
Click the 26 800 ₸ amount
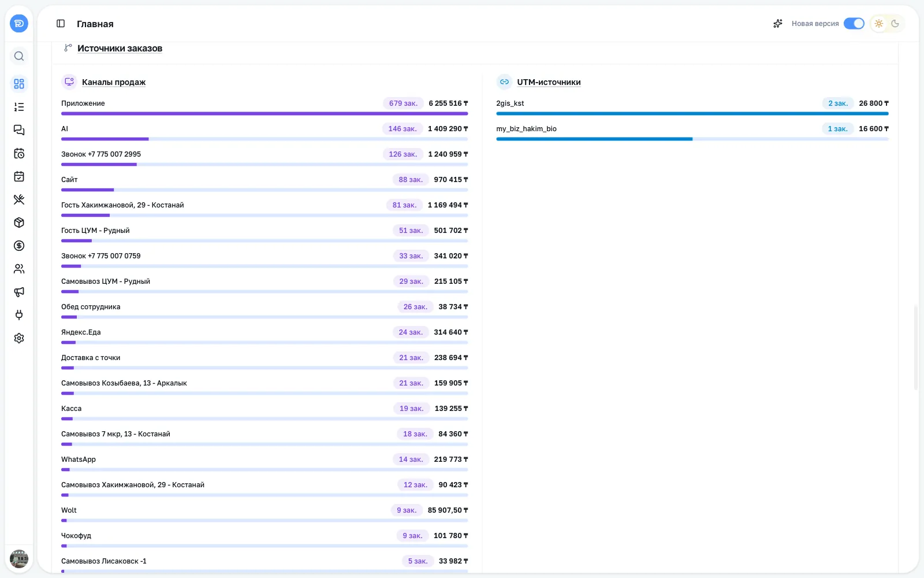coord(874,103)
